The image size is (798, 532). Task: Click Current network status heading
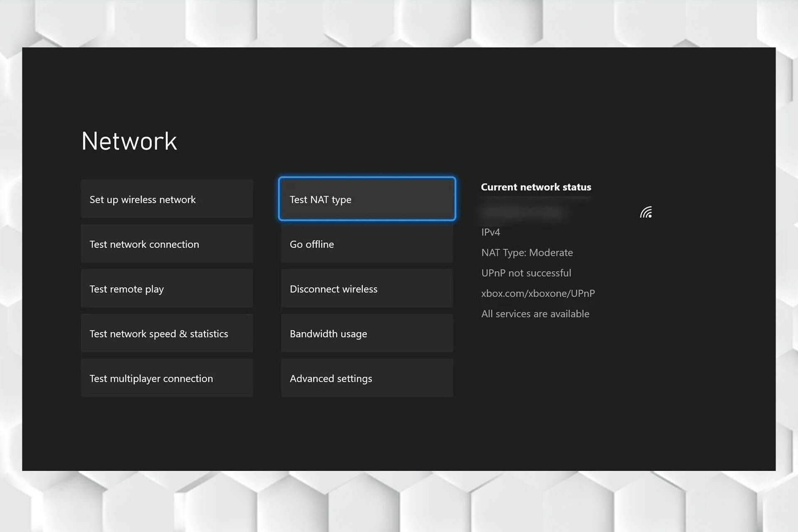[536, 187]
